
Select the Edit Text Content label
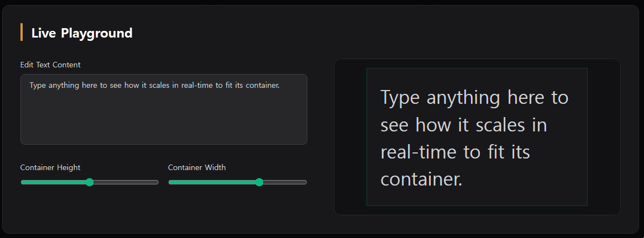point(50,65)
